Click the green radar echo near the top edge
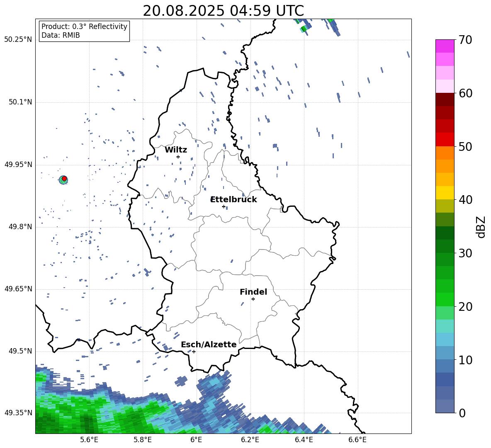491x448 pixels. click(x=303, y=29)
